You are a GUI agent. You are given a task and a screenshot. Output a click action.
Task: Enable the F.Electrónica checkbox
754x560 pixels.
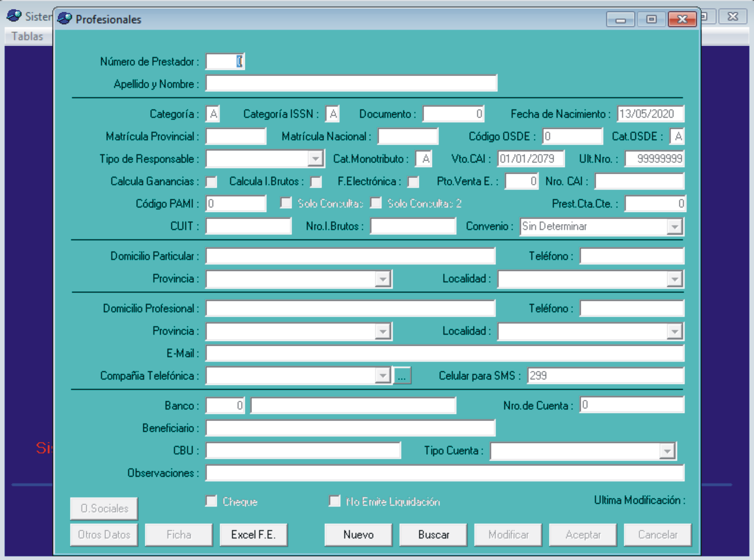coord(413,182)
